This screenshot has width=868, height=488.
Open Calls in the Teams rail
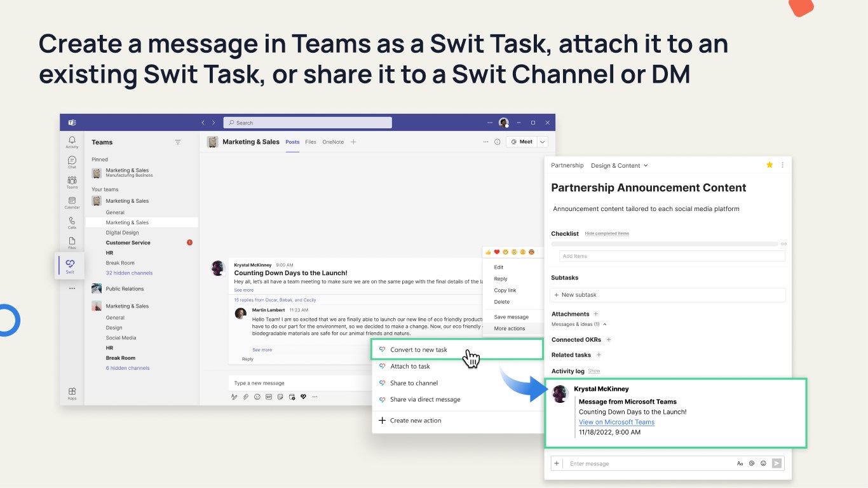(x=72, y=223)
